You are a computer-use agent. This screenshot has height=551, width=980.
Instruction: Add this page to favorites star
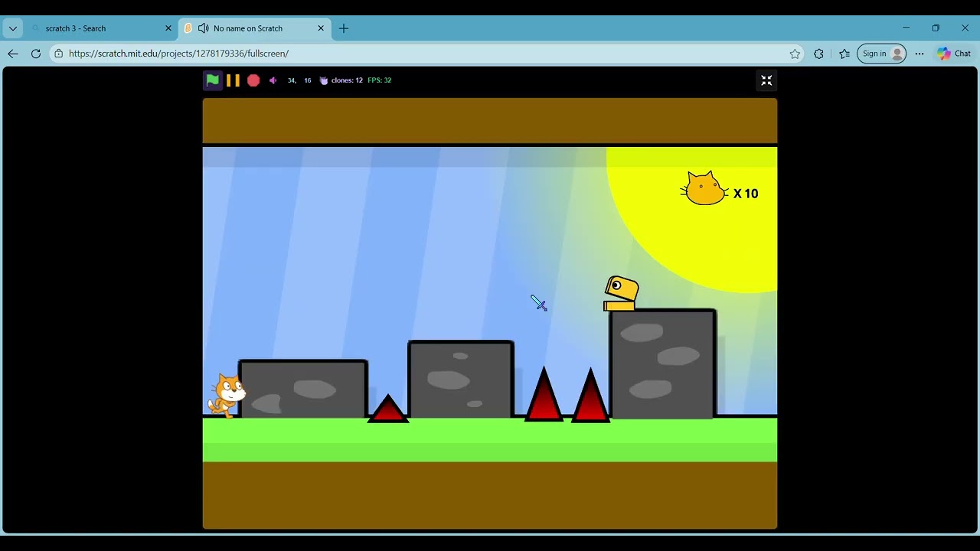click(x=795, y=54)
